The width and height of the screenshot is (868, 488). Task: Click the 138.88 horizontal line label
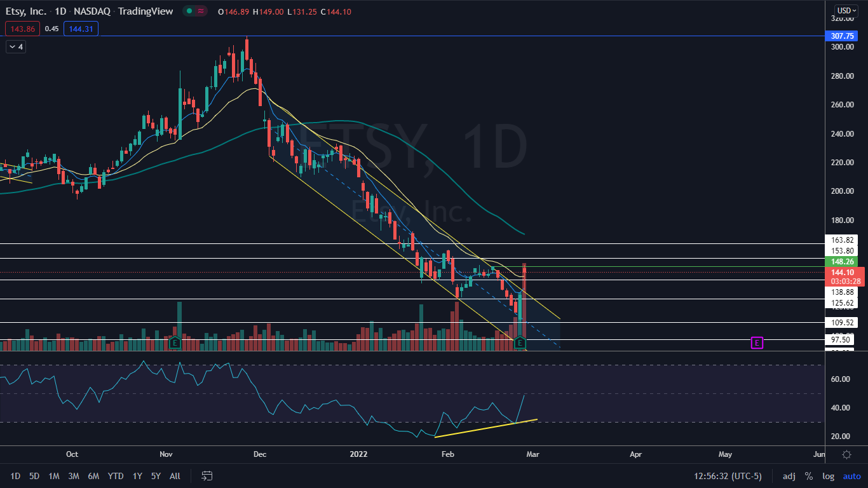coord(841,292)
